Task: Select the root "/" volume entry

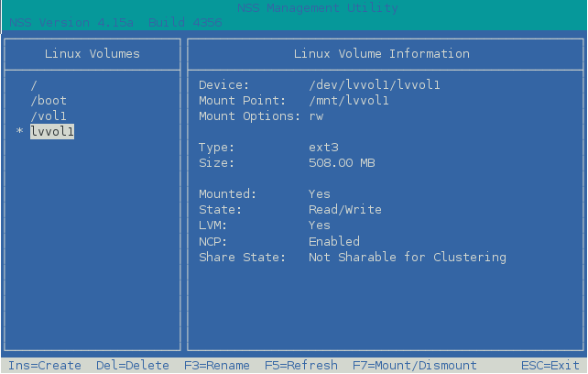Action: 34,84
